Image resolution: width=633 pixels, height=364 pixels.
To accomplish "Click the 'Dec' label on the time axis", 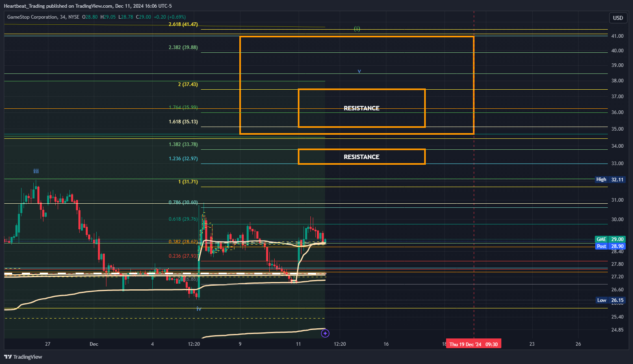I will [x=94, y=344].
